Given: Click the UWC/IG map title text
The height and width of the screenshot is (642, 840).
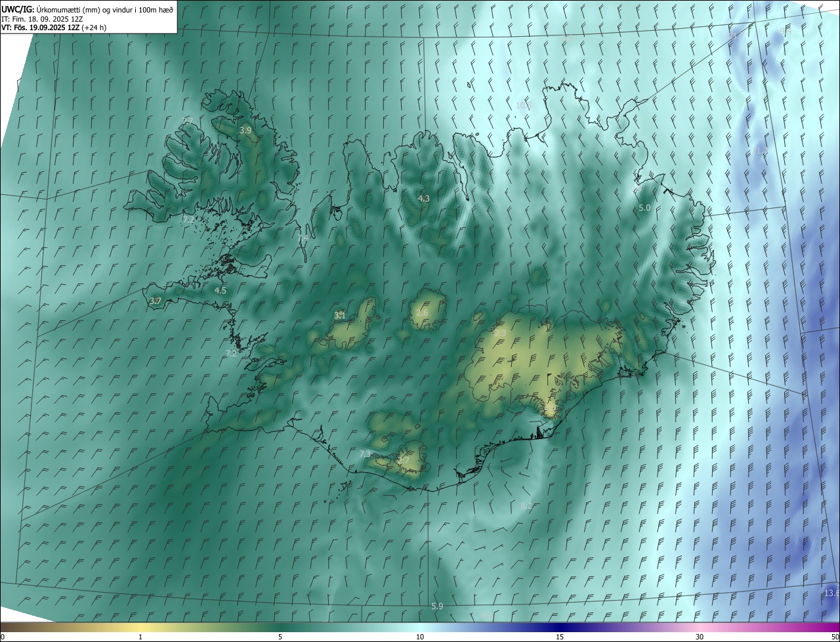Looking at the screenshot, I should 89,9.
